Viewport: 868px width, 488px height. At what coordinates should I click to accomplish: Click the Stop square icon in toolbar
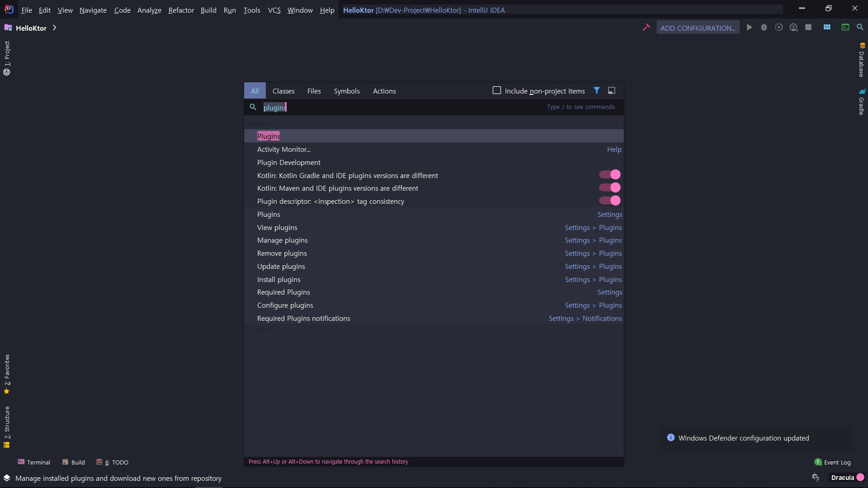tap(808, 28)
